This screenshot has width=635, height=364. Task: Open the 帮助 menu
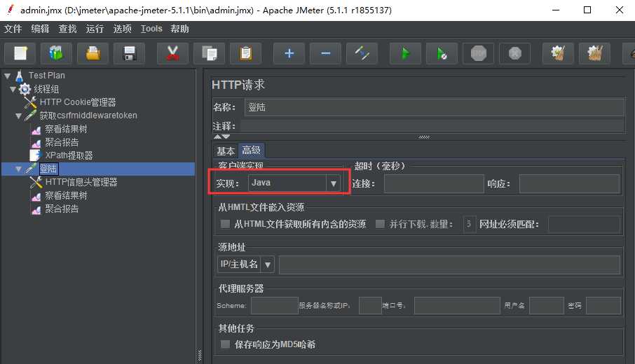(x=180, y=29)
